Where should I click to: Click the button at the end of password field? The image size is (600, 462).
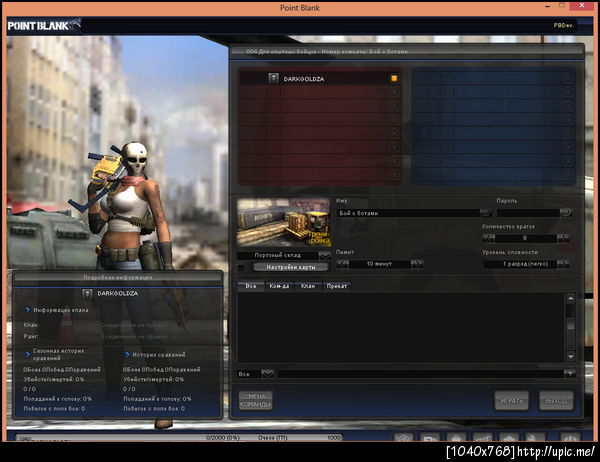[566, 212]
